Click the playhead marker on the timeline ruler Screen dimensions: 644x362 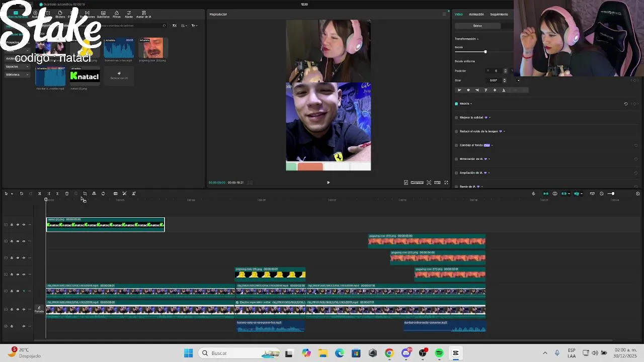click(x=46, y=200)
